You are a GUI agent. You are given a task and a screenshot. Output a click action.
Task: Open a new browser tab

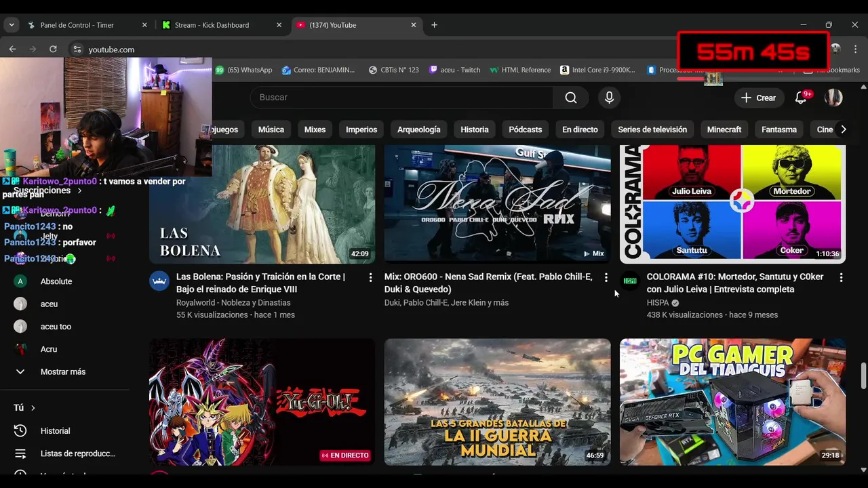[434, 25]
